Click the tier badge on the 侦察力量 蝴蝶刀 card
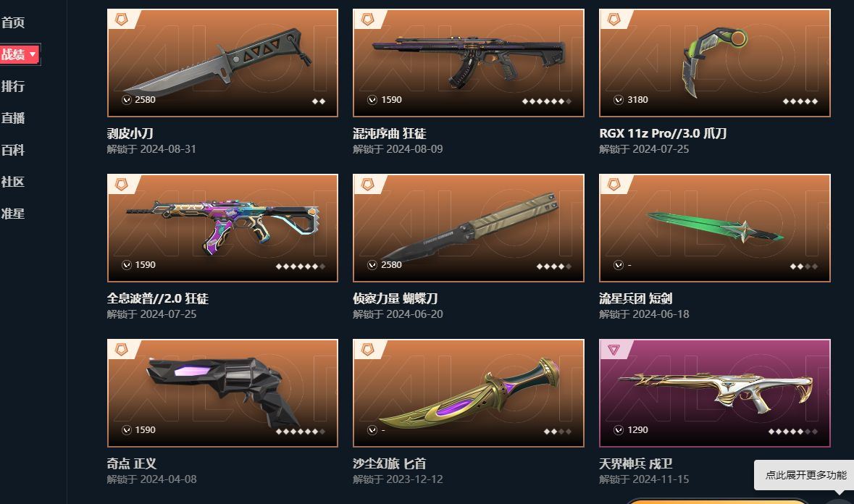Viewport: 854px width, 504px height. 368,185
